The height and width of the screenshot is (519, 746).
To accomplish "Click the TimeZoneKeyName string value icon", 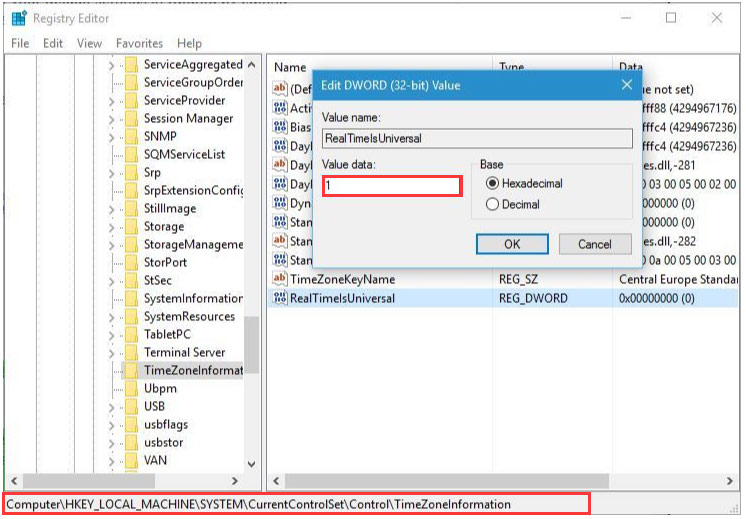I will point(280,279).
